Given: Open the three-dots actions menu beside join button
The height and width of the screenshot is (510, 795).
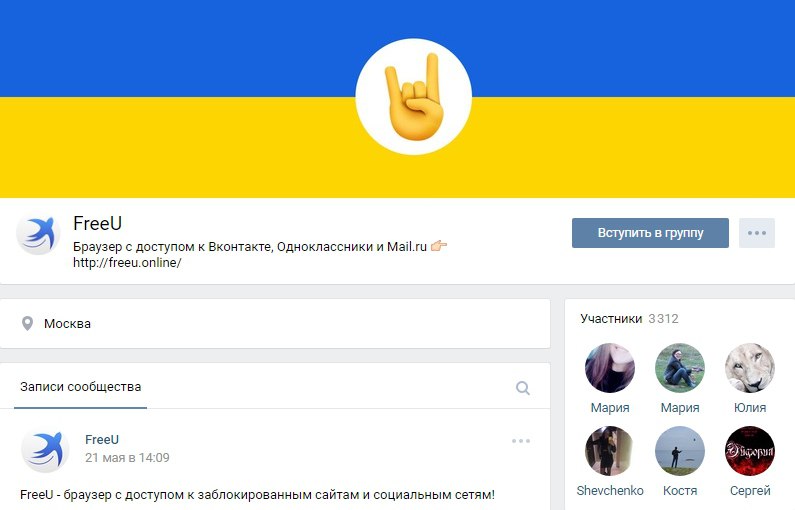Looking at the screenshot, I should coord(756,233).
